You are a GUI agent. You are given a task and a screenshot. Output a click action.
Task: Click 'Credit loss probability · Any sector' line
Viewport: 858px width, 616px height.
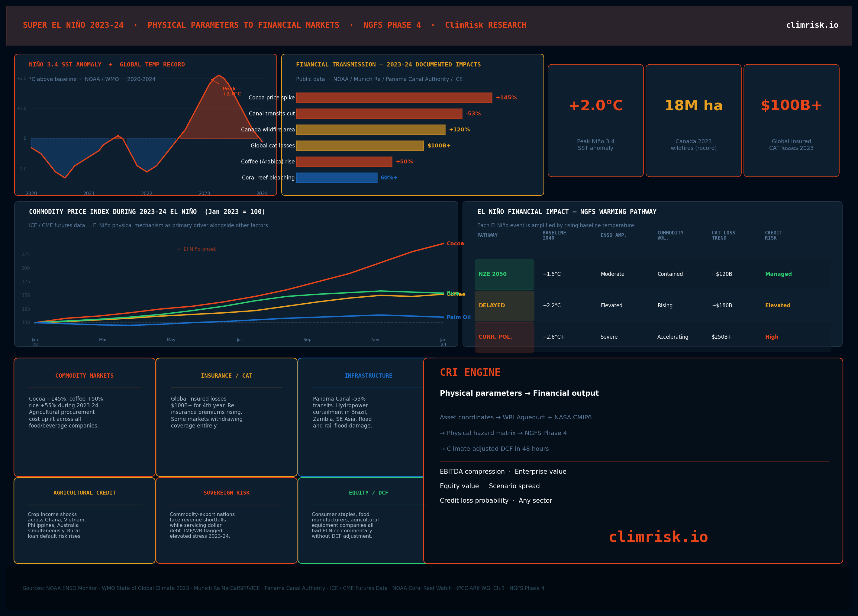click(x=496, y=501)
